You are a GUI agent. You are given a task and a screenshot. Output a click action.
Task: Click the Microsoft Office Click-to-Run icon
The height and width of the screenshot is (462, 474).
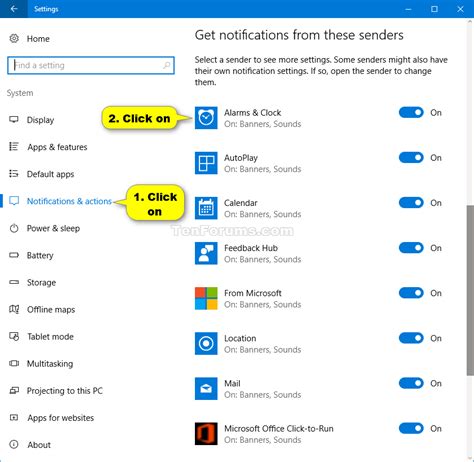tap(206, 434)
